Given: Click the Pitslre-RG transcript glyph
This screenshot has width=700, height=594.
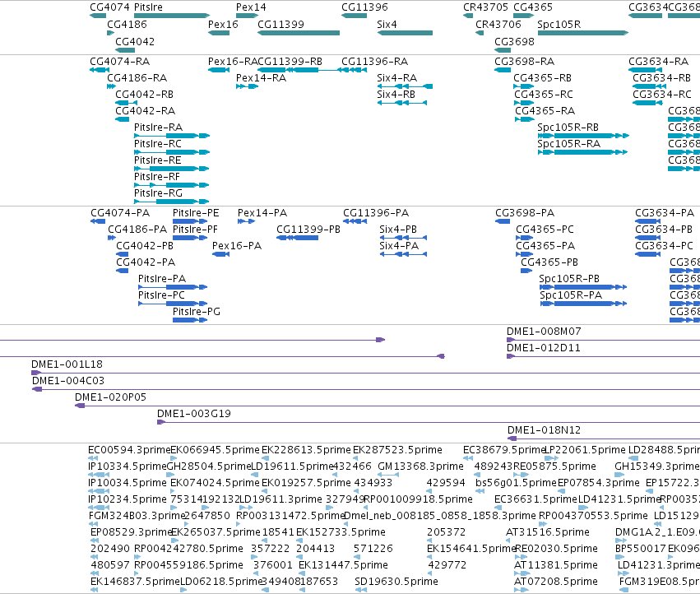Looking at the screenshot, I should pyautogui.click(x=172, y=202).
